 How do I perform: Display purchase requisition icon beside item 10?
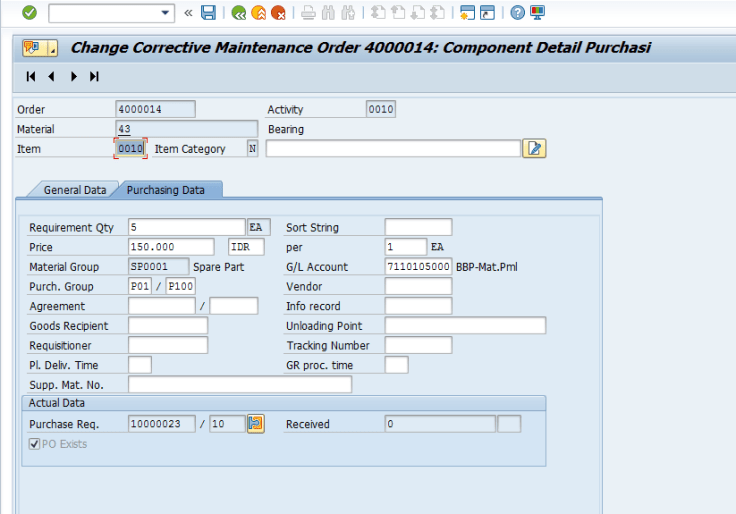[256, 424]
